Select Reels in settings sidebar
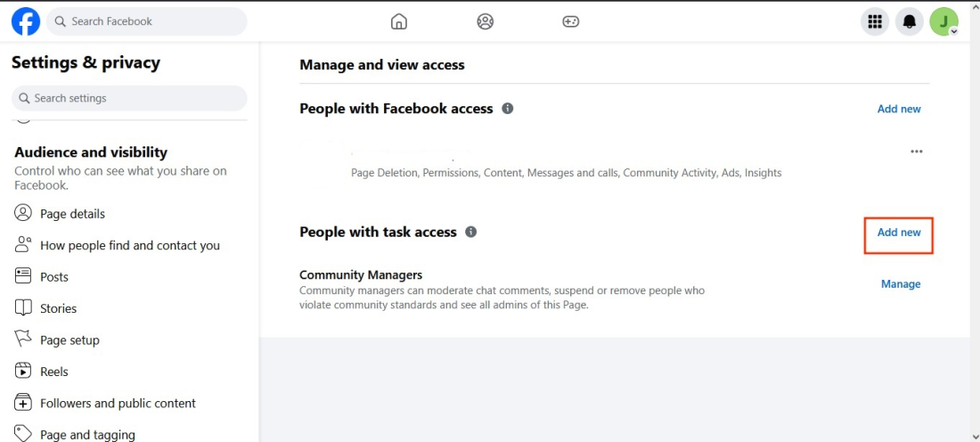The width and height of the screenshot is (980, 442). coord(53,372)
